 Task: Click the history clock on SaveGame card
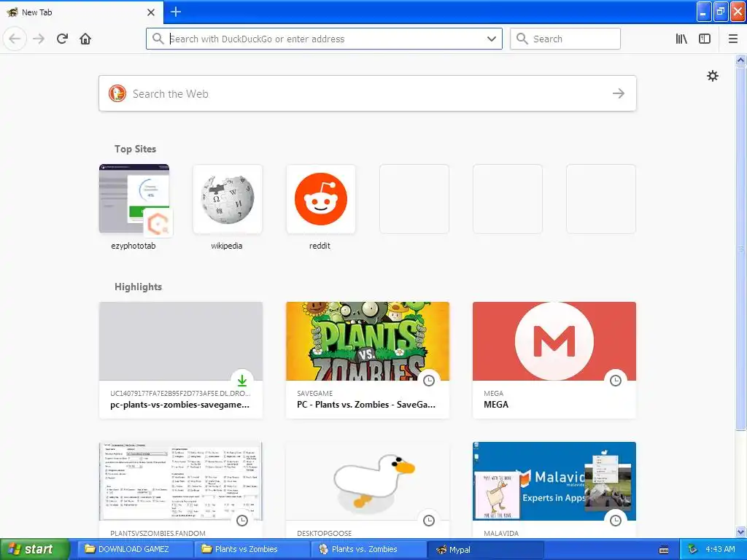point(429,380)
